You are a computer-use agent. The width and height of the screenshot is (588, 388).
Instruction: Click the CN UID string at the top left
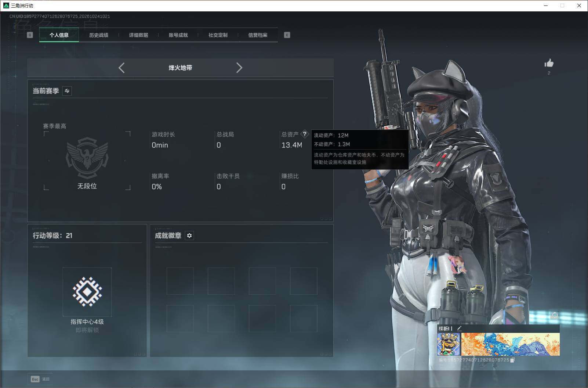pyautogui.click(x=59, y=16)
